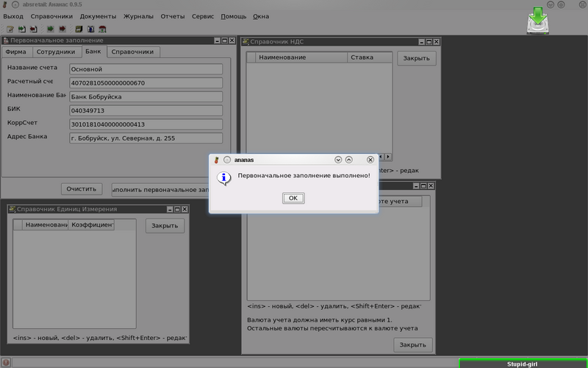Click the document-with-red-arrow toolbar icon
Image resolution: width=588 pixels, height=368 pixels.
[33, 29]
